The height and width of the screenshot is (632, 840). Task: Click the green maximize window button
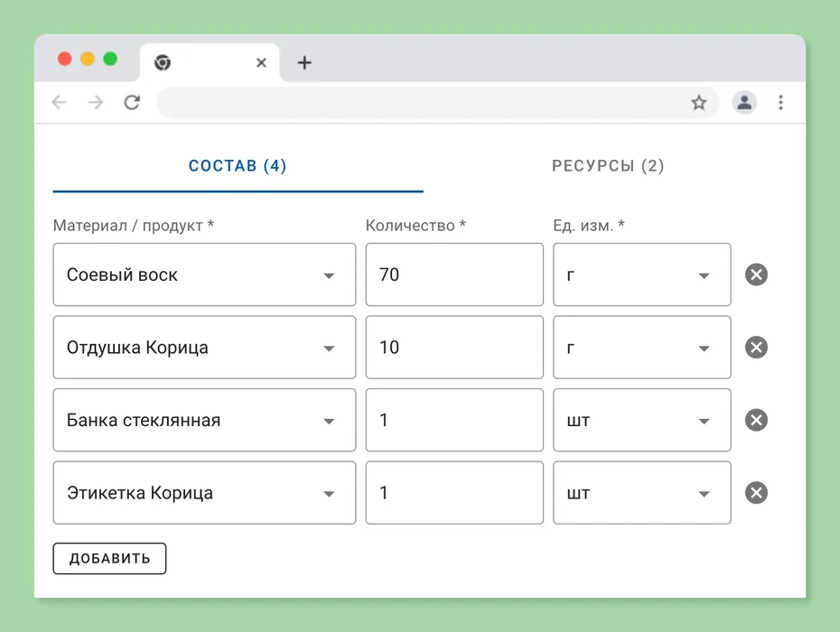(x=110, y=59)
